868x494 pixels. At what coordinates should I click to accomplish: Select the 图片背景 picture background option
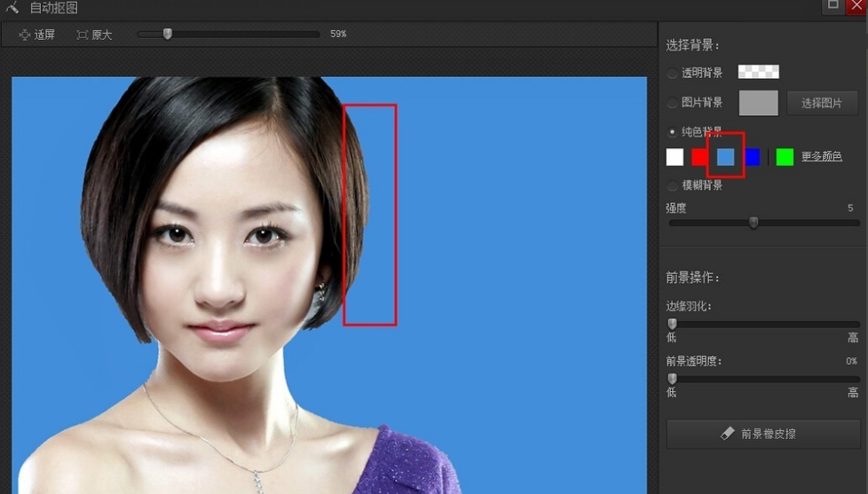click(673, 103)
